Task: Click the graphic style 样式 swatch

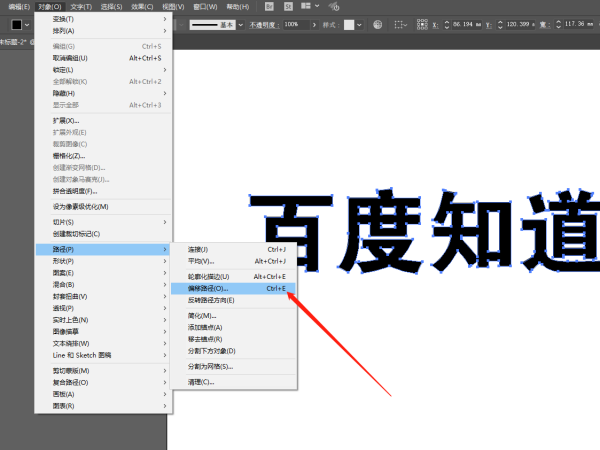Action: pos(349,25)
